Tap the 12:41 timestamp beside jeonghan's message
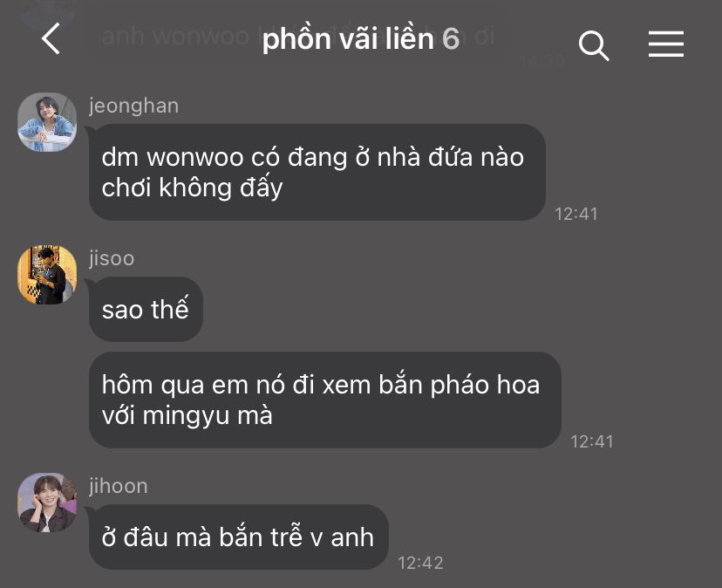 pyautogui.click(x=576, y=215)
